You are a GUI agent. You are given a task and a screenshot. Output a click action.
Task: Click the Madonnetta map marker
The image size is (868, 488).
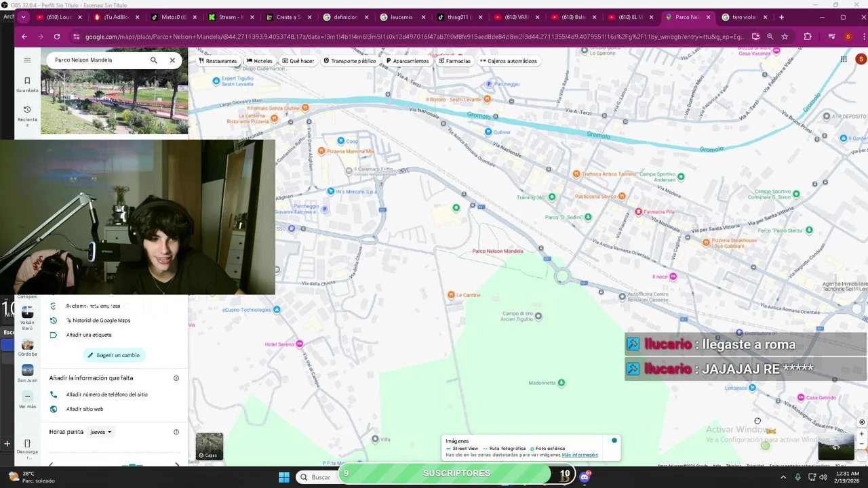[561, 383]
